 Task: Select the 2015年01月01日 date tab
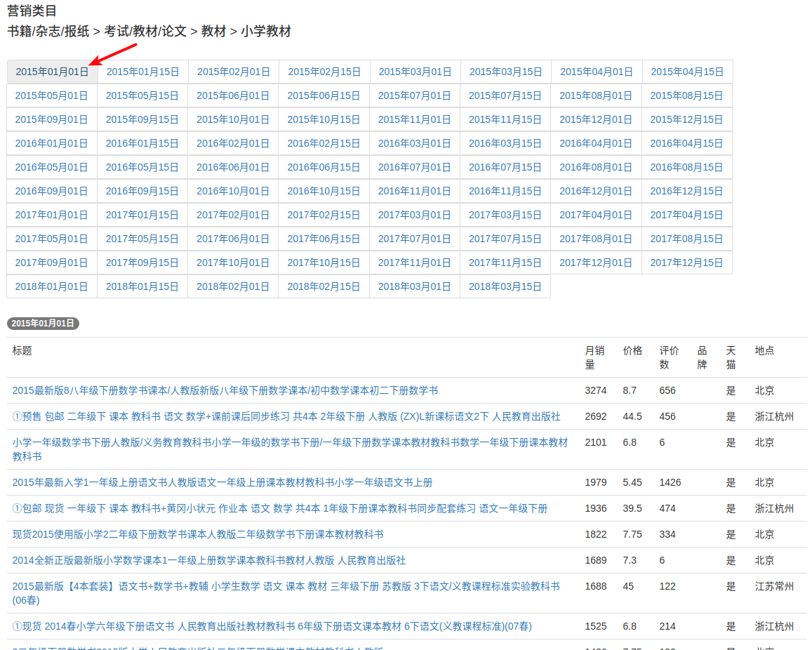click(53, 72)
